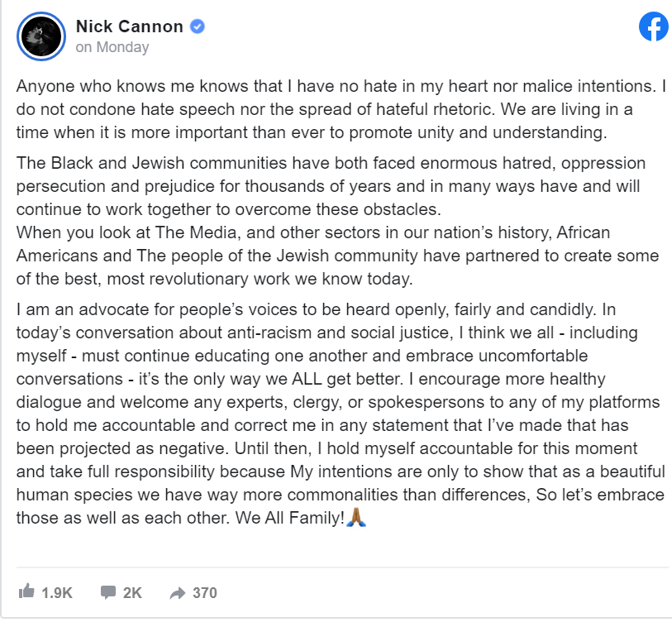This screenshot has height=627, width=672.
Task: Click the divider line above reaction counts
Action: (342, 567)
